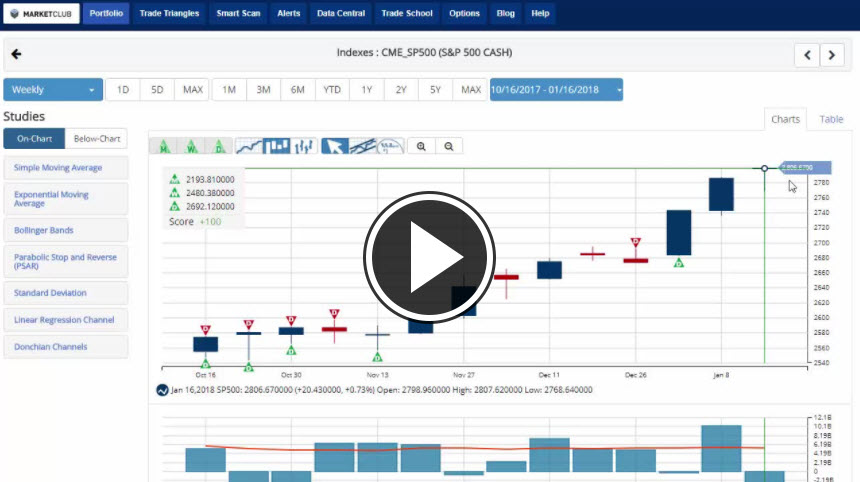Expand the date range dropdown

point(556,90)
